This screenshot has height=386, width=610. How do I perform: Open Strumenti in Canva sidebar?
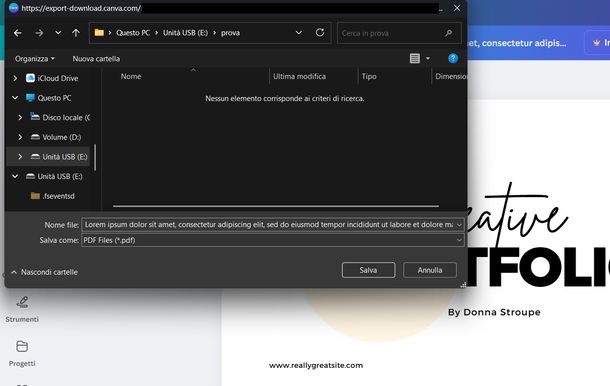pos(22,309)
